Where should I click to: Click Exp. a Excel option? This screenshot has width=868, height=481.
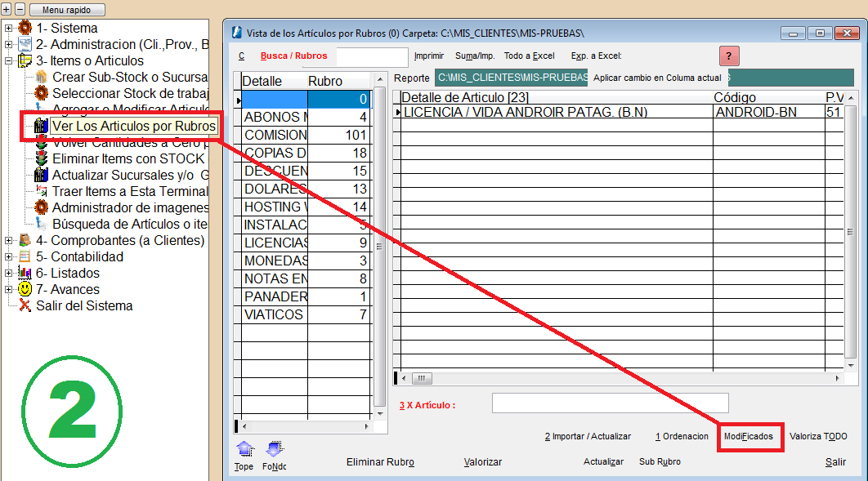(x=596, y=56)
